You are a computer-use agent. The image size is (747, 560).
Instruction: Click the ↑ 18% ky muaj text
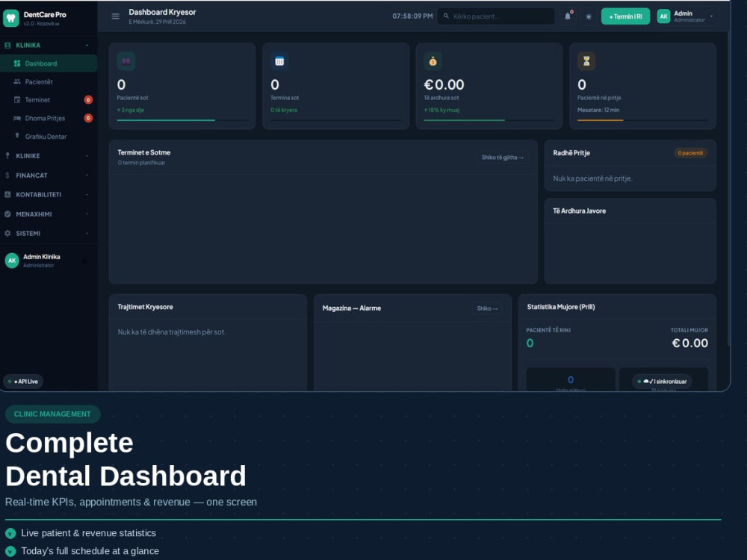(x=441, y=110)
